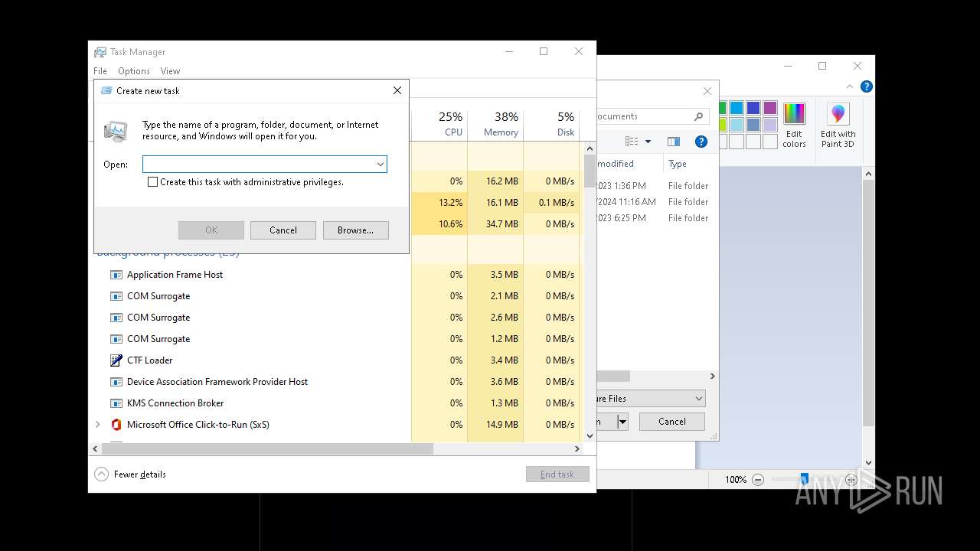Select the 13.2% CPU cell
The height and width of the screenshot is (551, 980).
click(439, 203)
